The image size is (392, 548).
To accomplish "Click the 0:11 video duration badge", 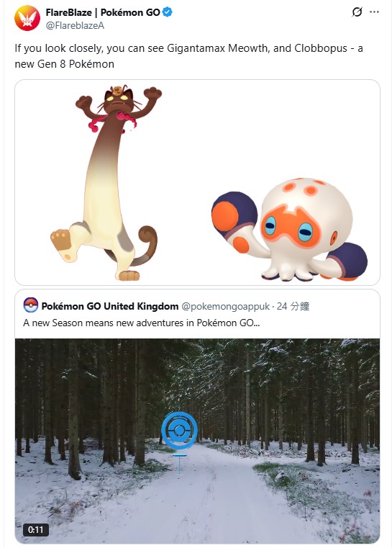I will [x=36, y=530].
